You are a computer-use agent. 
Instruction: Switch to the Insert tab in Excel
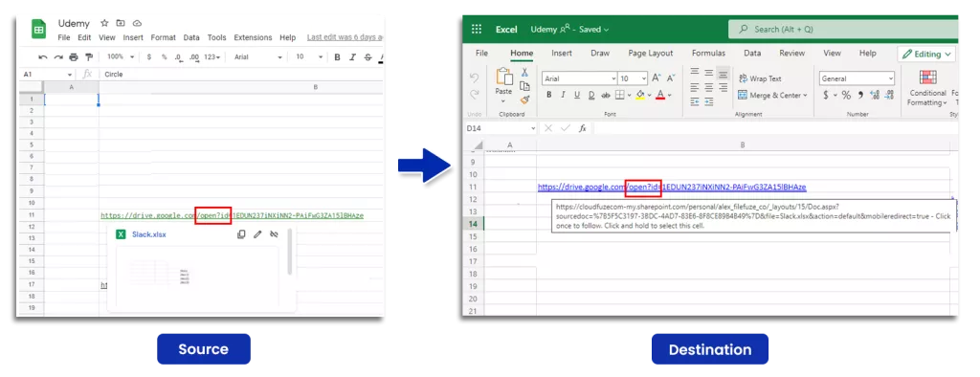561,54
